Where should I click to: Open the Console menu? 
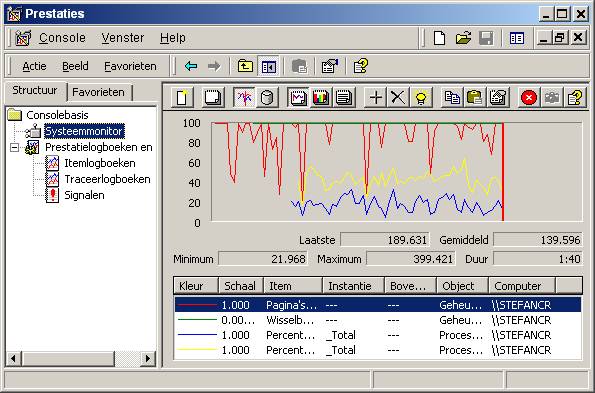[62, 38]
